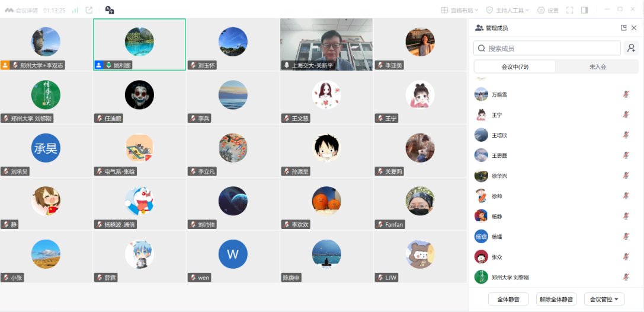Click the invite member icon beside search
Screen dimensions: 644x312
(x=632, y=49)
